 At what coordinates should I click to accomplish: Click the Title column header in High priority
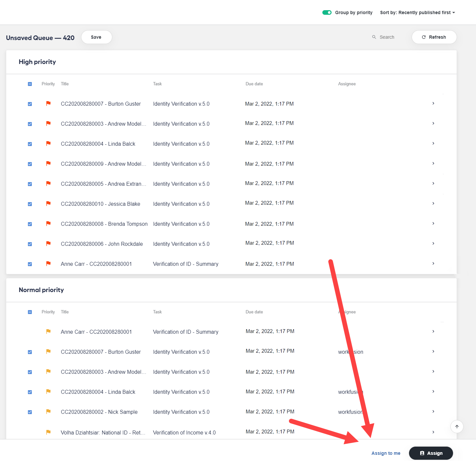[x=65, y=84]
